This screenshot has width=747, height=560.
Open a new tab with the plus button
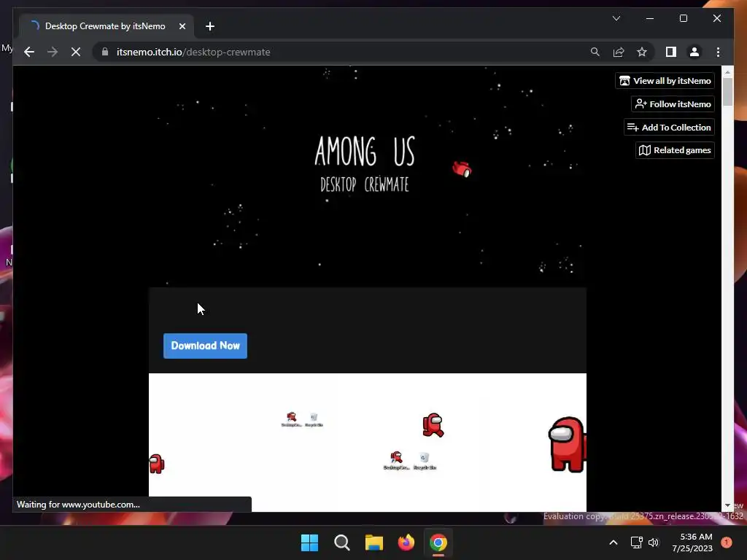tap(209, 26)
